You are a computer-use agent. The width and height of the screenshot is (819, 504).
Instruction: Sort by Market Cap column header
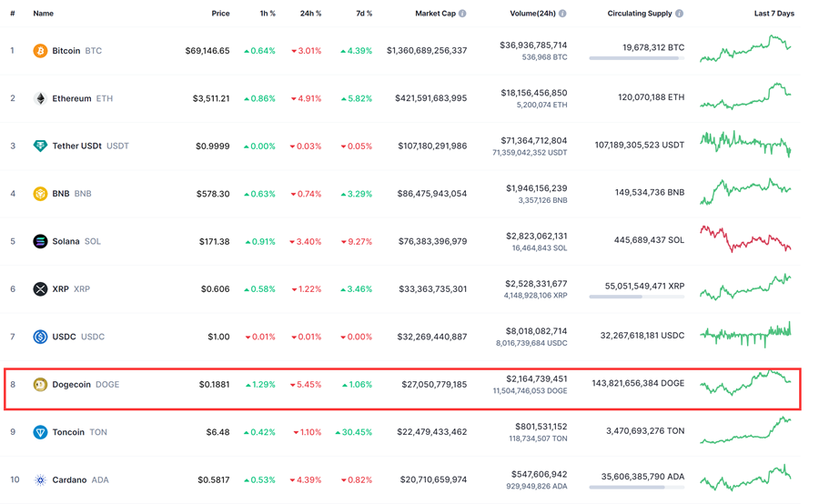[x=436, y=14]
